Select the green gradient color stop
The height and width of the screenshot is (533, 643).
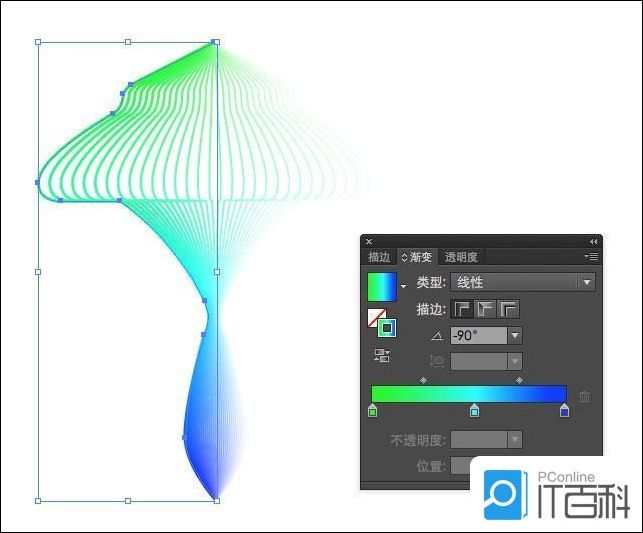(372, 410)
